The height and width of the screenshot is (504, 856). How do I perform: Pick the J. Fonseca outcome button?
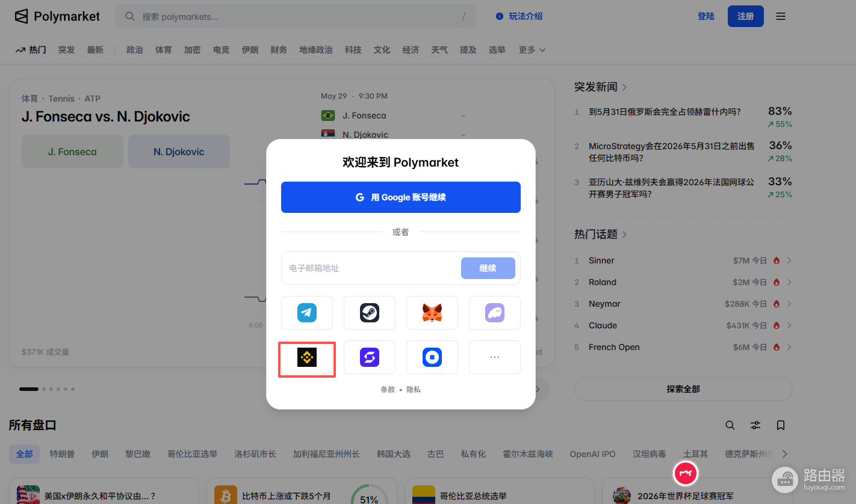[x=72, y=152]
